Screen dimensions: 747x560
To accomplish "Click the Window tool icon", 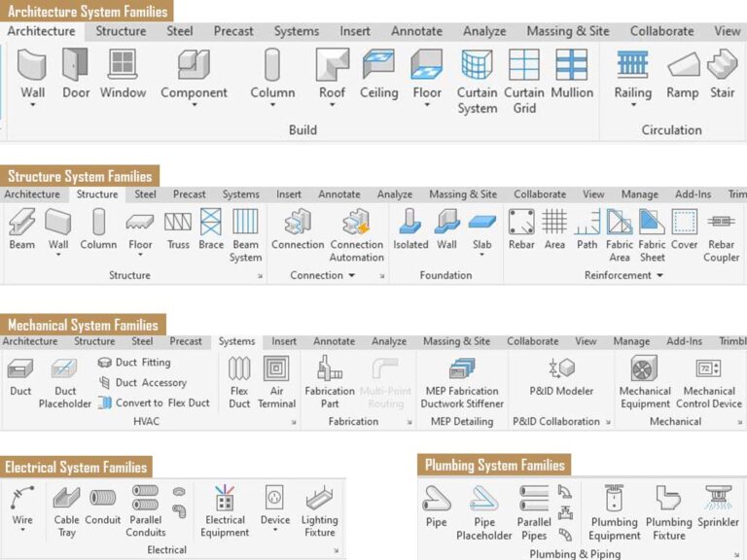I will pyautogui.click(x=123, y=73).
